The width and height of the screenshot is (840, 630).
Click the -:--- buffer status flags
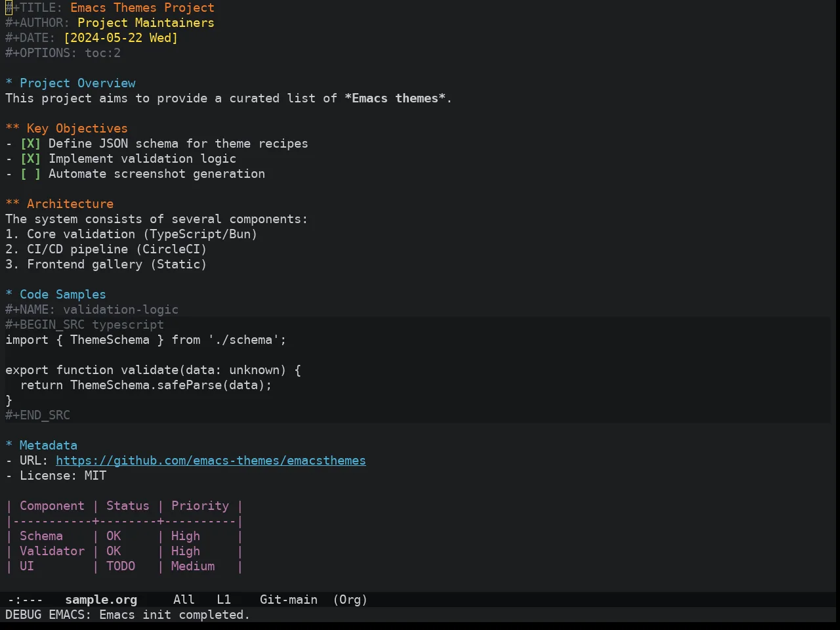[25, 600]
